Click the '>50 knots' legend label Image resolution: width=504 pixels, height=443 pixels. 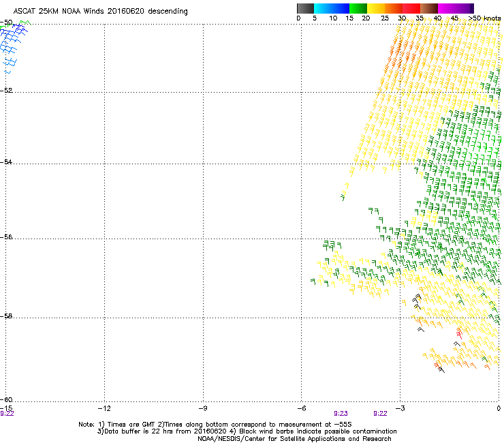[484, 18]
